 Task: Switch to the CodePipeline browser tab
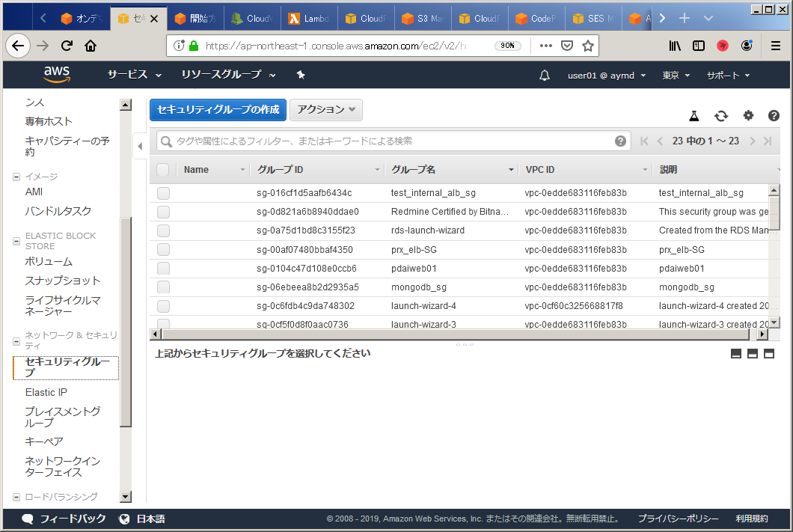pos(536,18)
